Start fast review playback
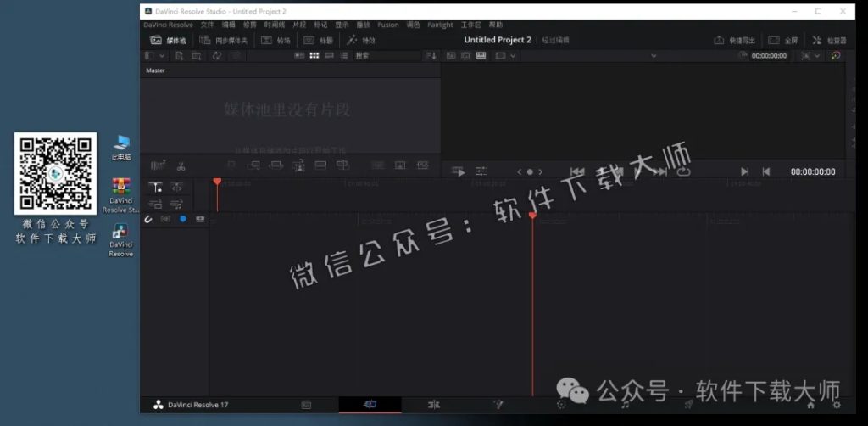 (x=459, y=171)
